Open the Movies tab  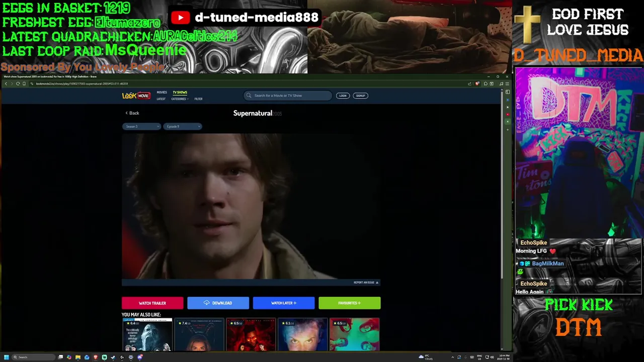(162, 93)
